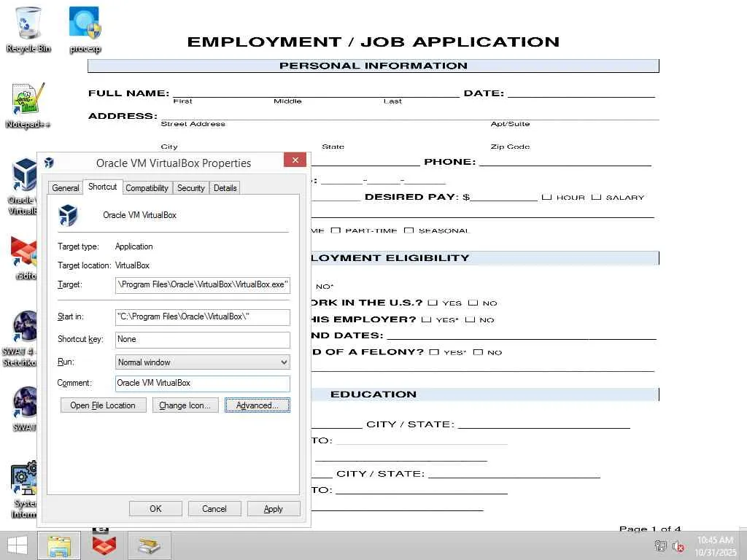
Task: Click the Start in input field
Action: pos(203,317)
